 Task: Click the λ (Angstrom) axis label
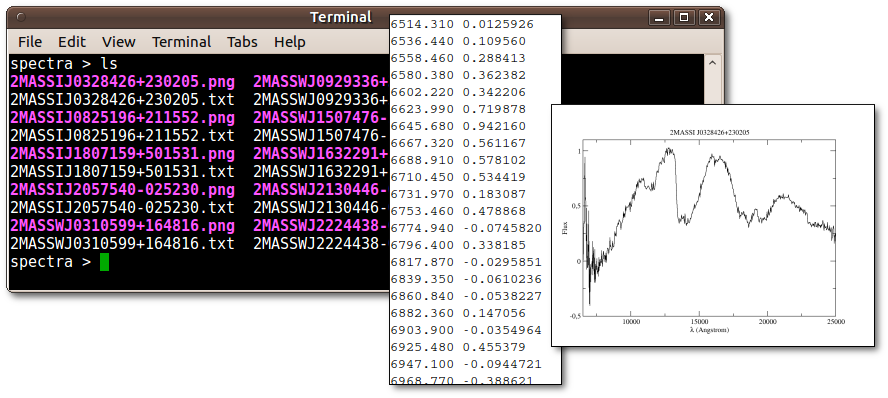pos(709,330)
